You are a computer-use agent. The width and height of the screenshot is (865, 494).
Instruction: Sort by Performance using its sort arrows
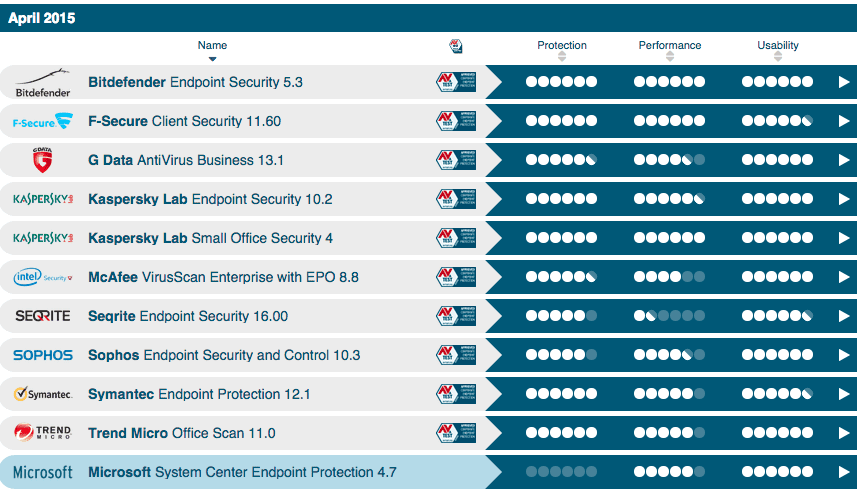click(x=670, y=56)
